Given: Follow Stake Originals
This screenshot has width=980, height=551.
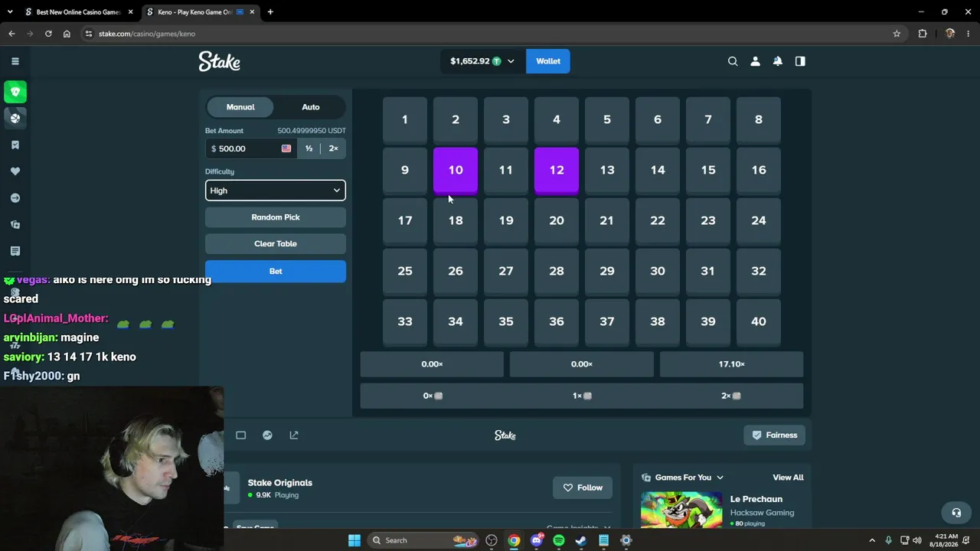Looking at the screenshot, I should point(583,487).
